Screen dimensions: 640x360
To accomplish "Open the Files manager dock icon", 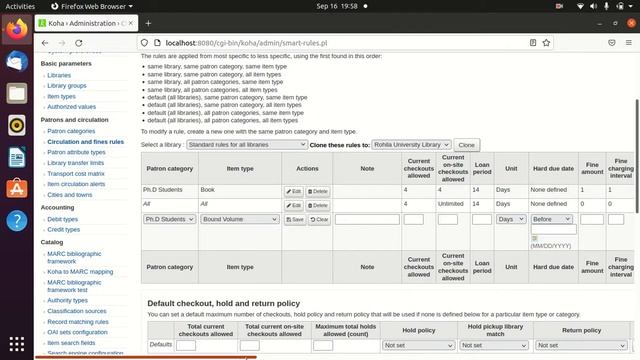I will (17, 93).
